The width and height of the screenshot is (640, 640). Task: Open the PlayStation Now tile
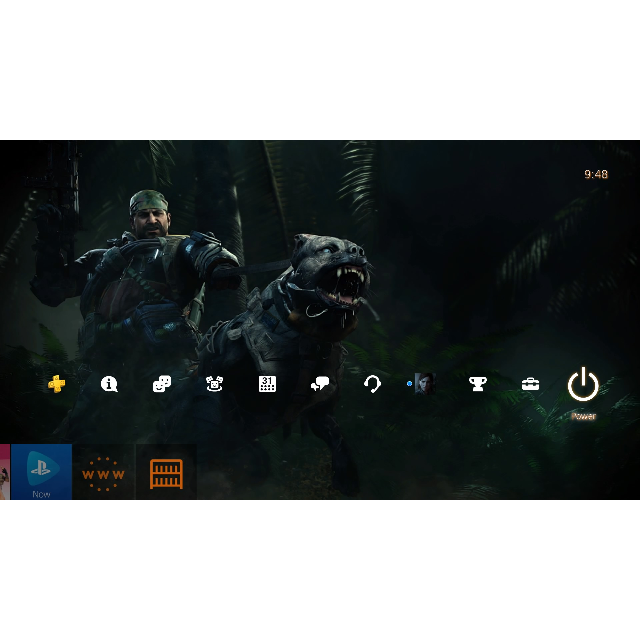pyautogui.click(x=41, y=471)
